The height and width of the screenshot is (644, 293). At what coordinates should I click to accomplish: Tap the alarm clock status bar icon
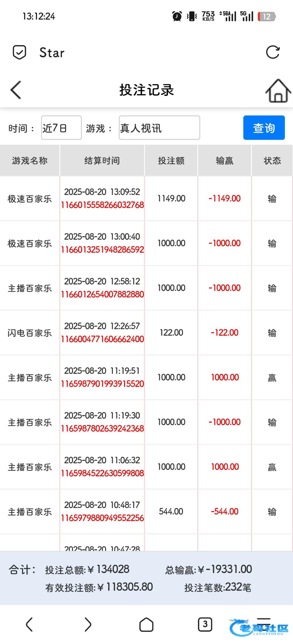tap(177, 16)
